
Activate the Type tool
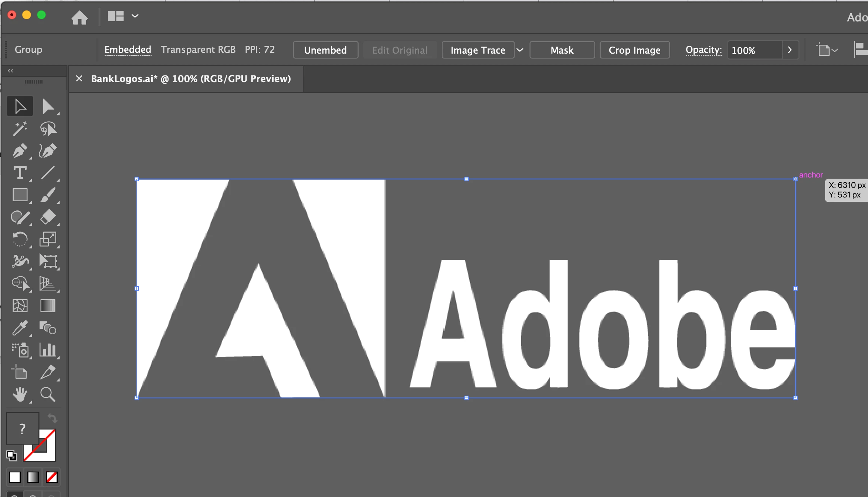20,173
